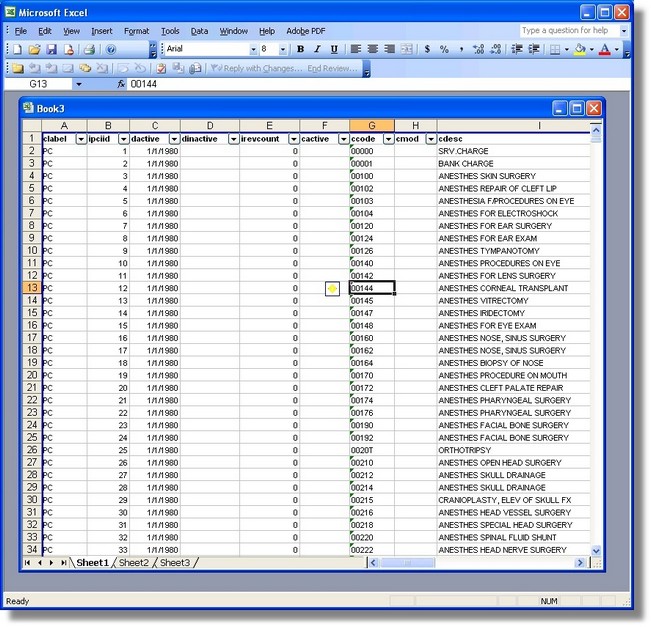Select the Sheet1 tab
The width and height of the screenshot is (651, 627).
click(x=92, y=563)
